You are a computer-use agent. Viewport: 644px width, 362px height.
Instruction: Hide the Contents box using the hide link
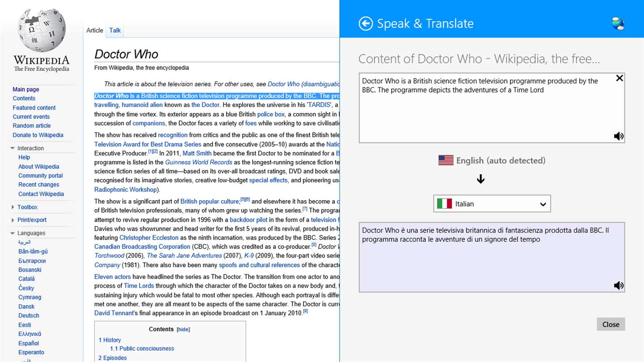[183, 329]
